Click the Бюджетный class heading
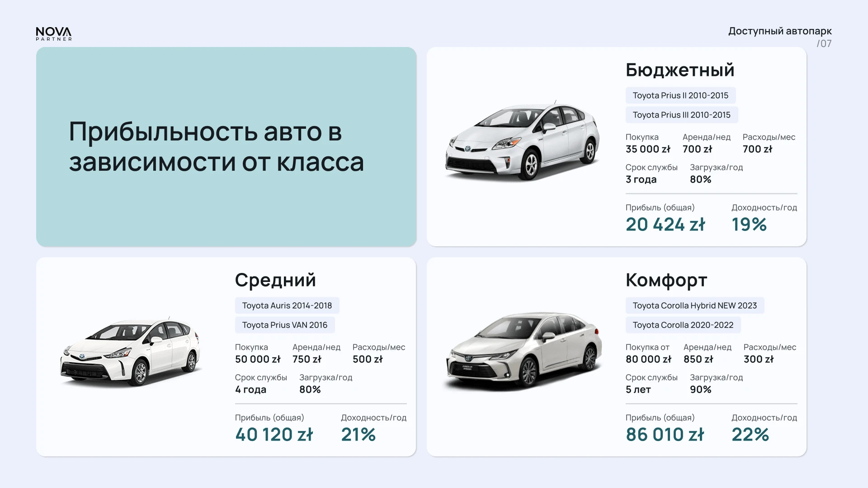 (x=679, y=70)
